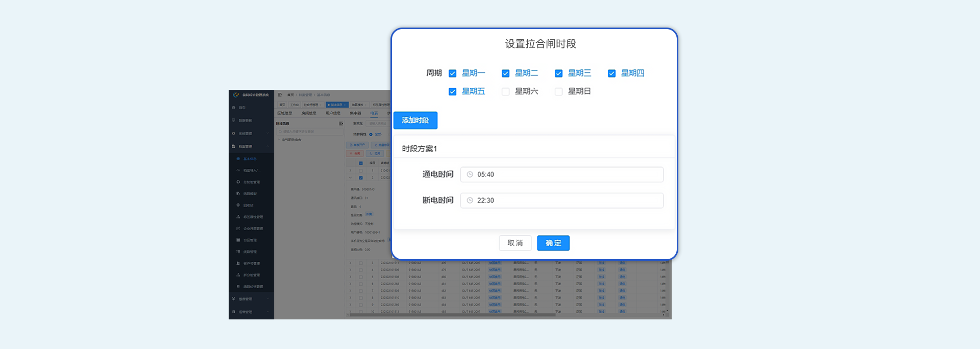Viewport: 980px width, 349px height.
Task: Click the clock icon in 断电时间 field
Action: point(470,201)
